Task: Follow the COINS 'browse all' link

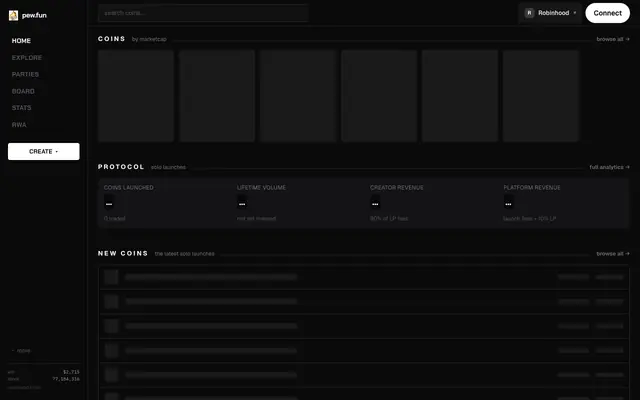Action: click(x=613, y=39)
